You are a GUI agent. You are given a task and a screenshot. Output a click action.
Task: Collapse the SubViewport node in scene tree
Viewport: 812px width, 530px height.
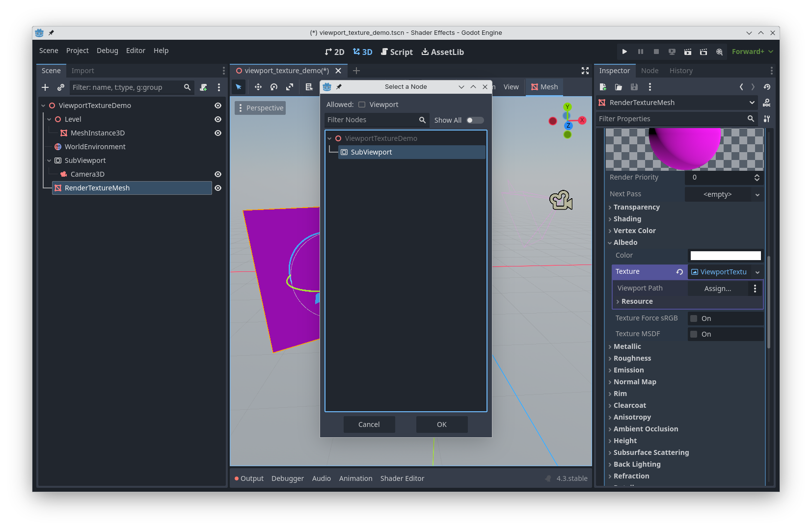tap(49, 160)
